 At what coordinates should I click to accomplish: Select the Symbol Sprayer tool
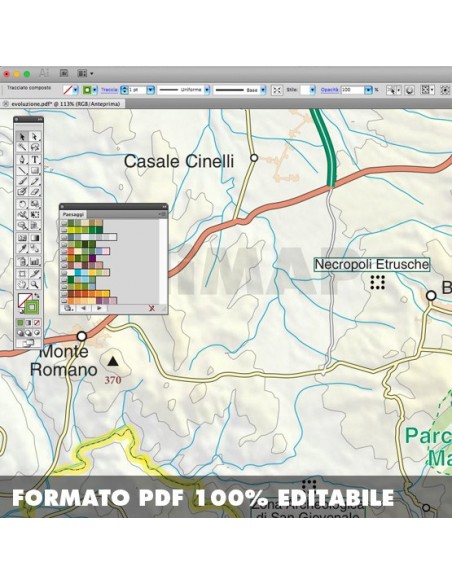(x=22, y=261)
